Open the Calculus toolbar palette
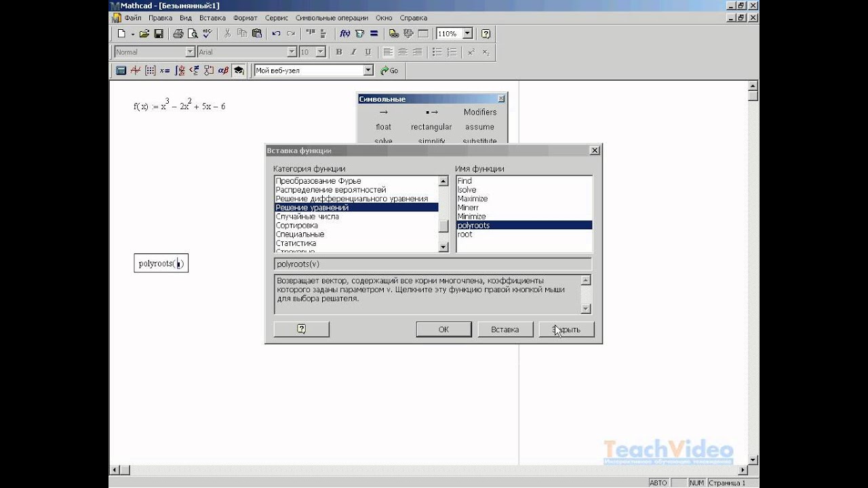868x488 pixels. point(180,70)
